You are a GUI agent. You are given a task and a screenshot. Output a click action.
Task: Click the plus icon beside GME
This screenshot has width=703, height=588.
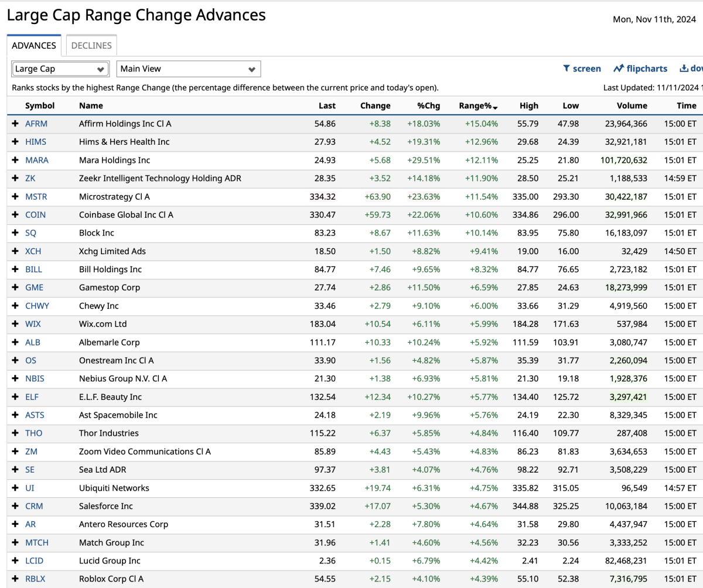coord(15,288)
